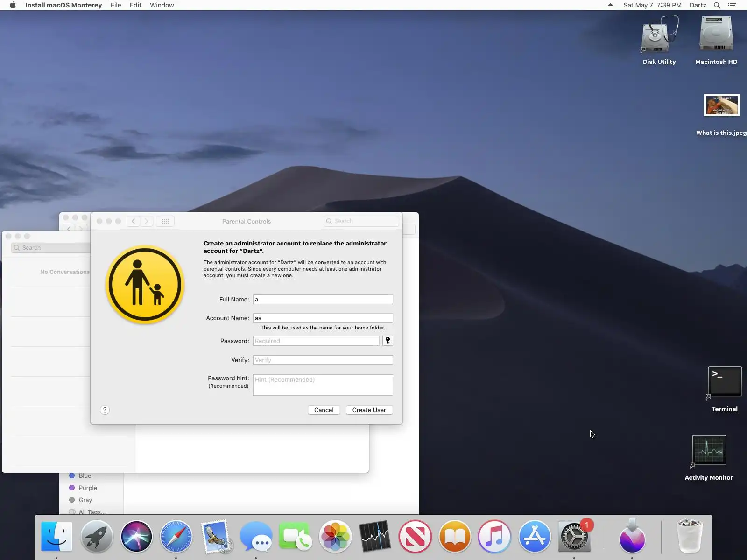Show all preferences with the grid icon
The width and height of the screenshot is (747, 560).
click(x=165, y=221)
